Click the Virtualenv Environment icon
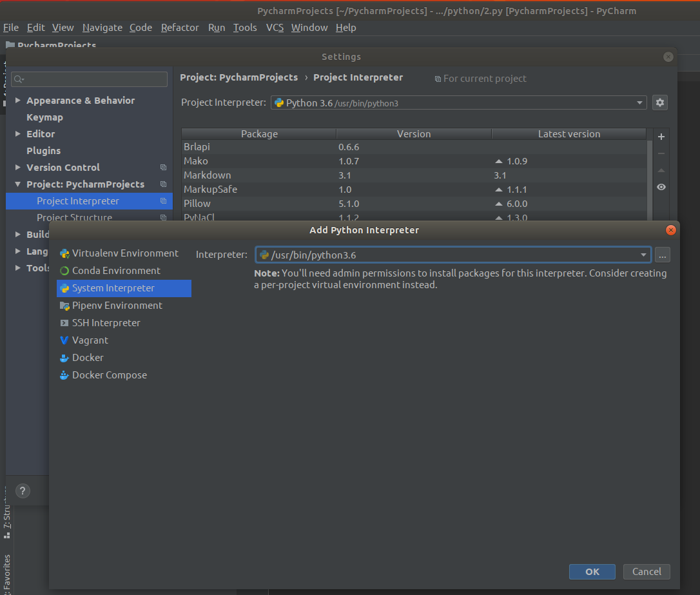The width and height of the screenshot is (700, 595). pyautogui.click(x=64, y=253)
